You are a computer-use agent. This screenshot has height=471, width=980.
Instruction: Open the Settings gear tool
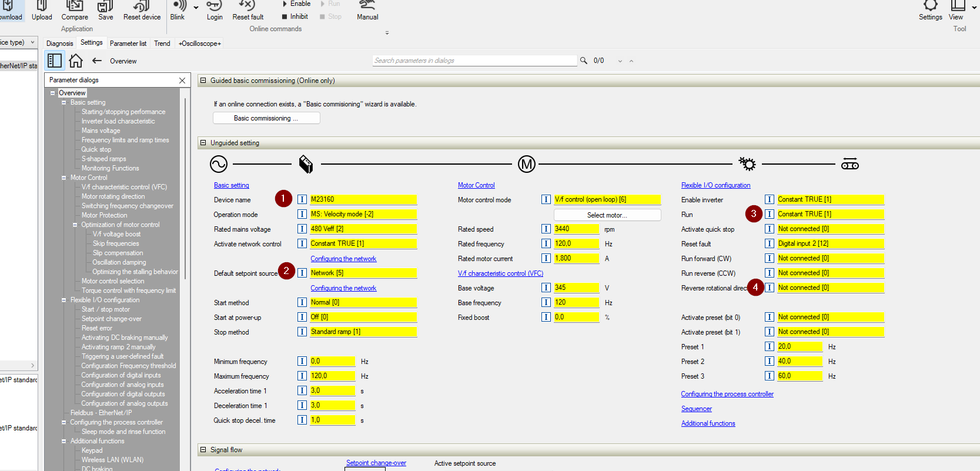coord(931,6)
